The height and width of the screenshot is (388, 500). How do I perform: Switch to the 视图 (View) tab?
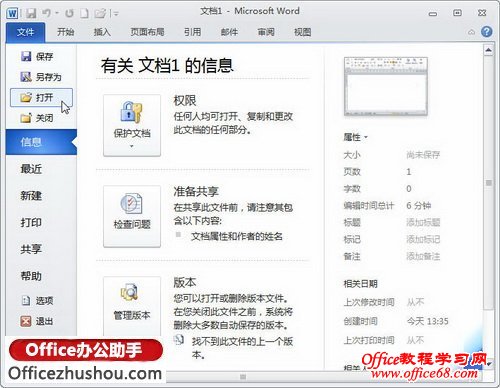coord(302,32)
